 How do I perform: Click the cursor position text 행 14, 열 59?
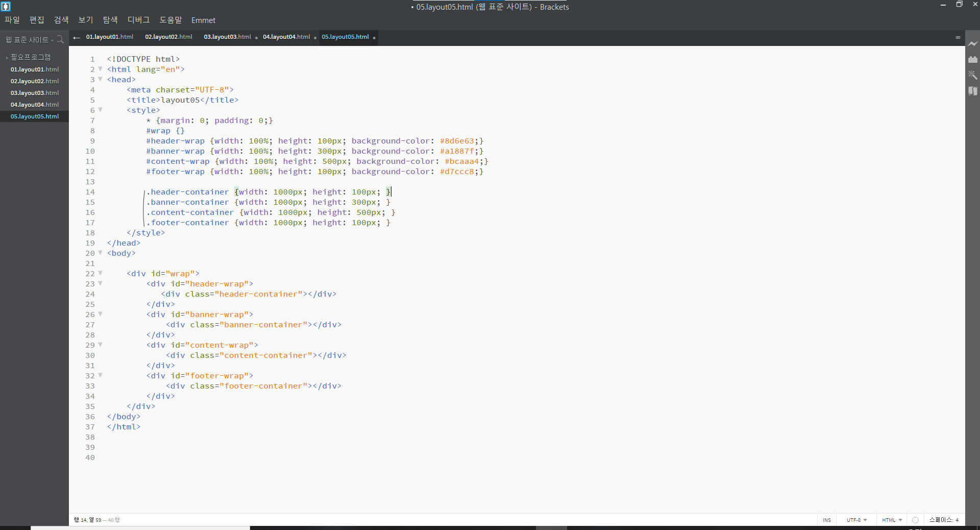pyautogui.click(x=87, y=520)
